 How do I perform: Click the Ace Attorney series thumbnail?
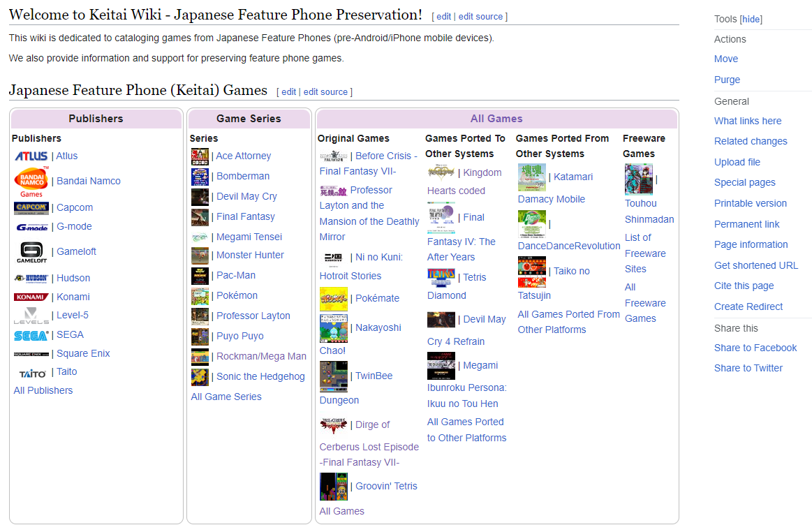point(200,156)
